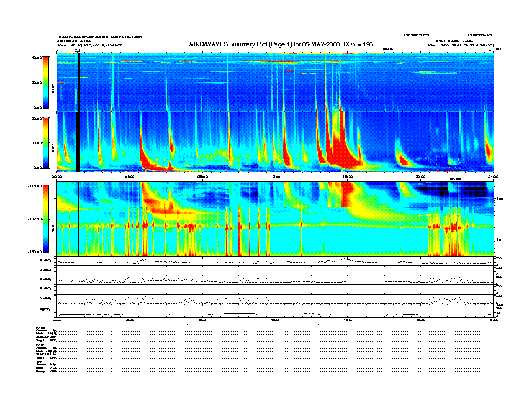The height and width of the screenshot is (411, 532).
Task: Click the 20:00 time label below RAD1
Action: [x=420, y=177]
